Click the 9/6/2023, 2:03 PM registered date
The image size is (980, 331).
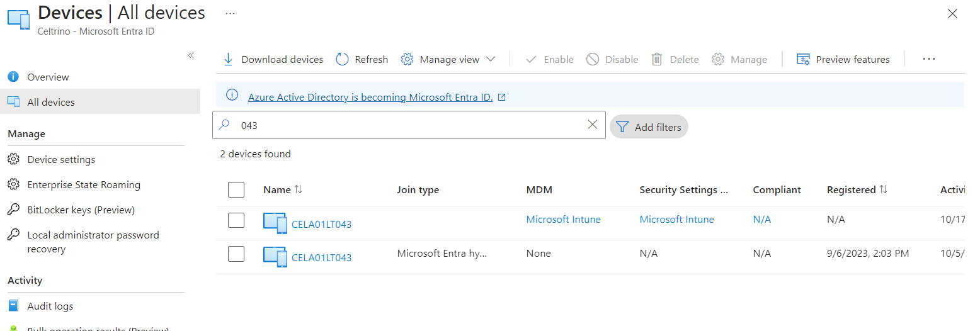point(868,253)
